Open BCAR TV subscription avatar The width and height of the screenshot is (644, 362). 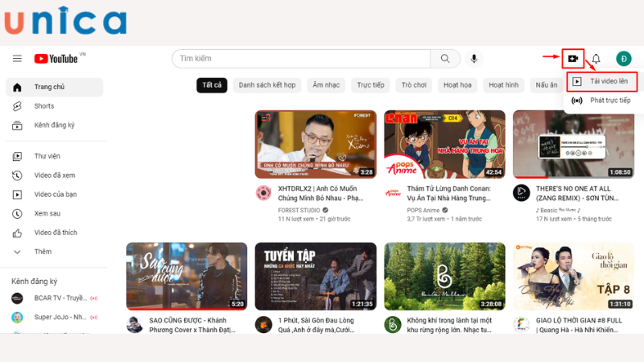[x=17, y=298]
